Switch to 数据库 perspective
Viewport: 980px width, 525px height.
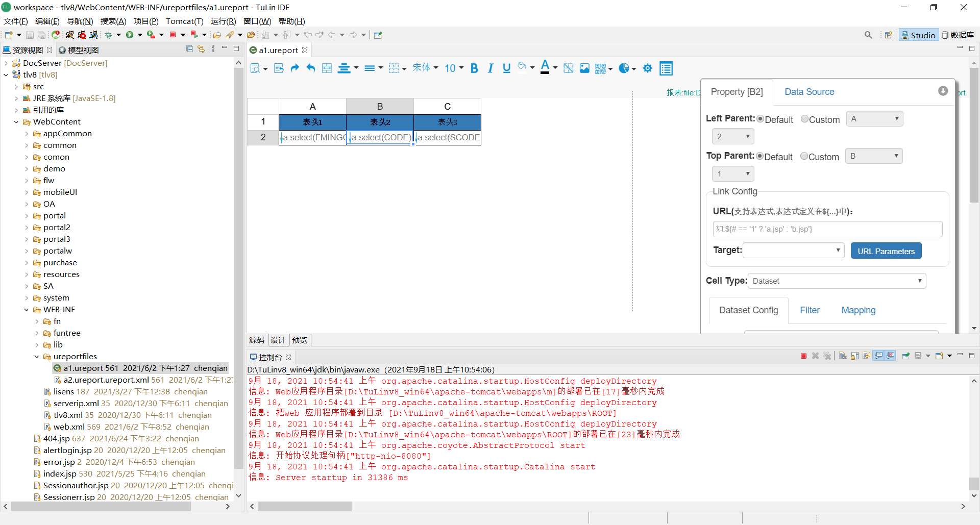pos(958,35)
